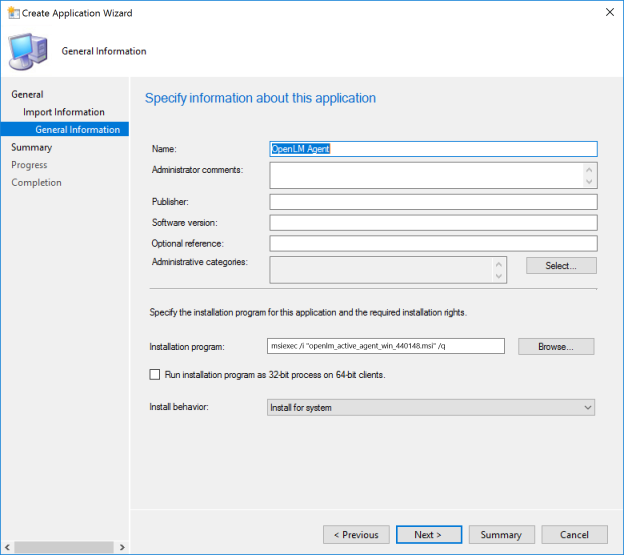The width and height of the screenshot is (624, 555).
Task: Select General step in wizard sidebar
Action: coord(27,94)
